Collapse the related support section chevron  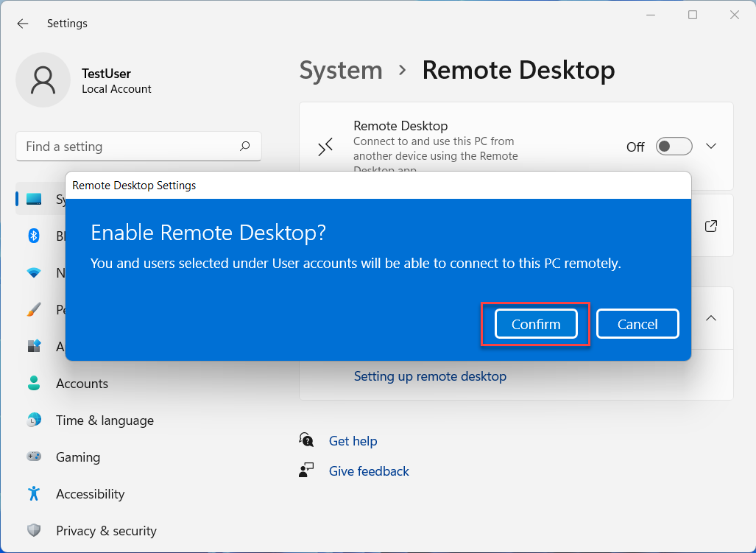pyautogui.click(x=711, y=318)
